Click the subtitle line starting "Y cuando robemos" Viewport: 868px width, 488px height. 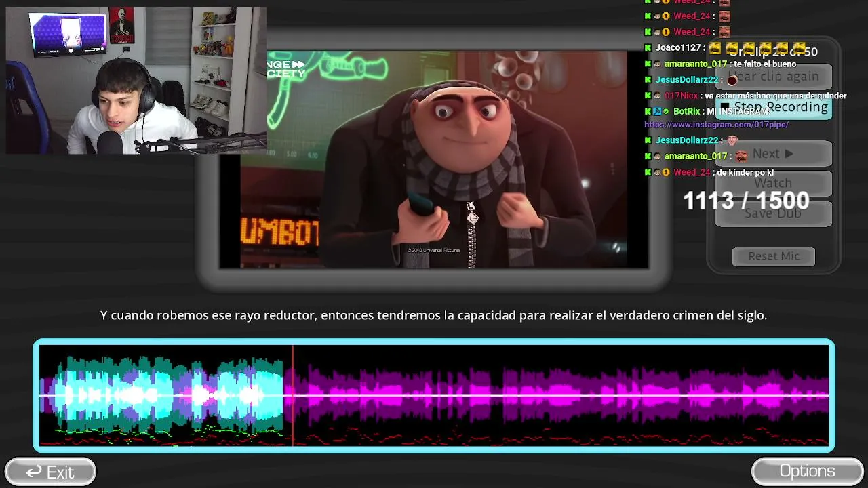(x=434, y=315)
